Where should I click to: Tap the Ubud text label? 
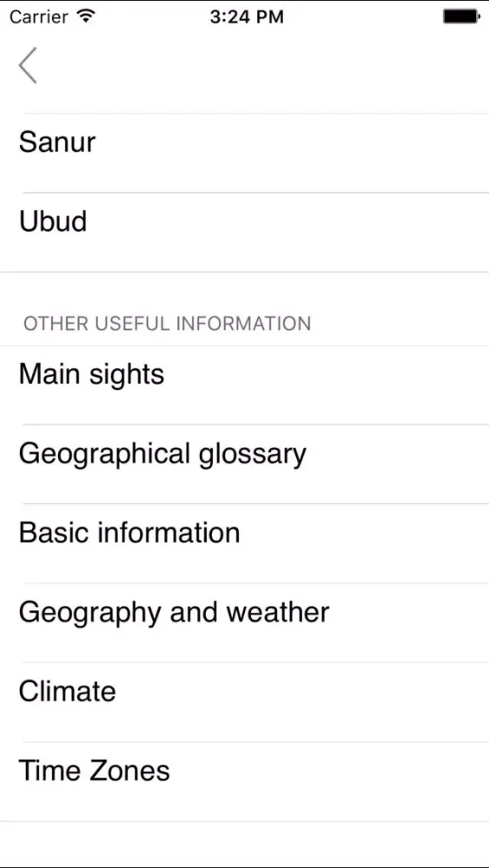(53, 221)
